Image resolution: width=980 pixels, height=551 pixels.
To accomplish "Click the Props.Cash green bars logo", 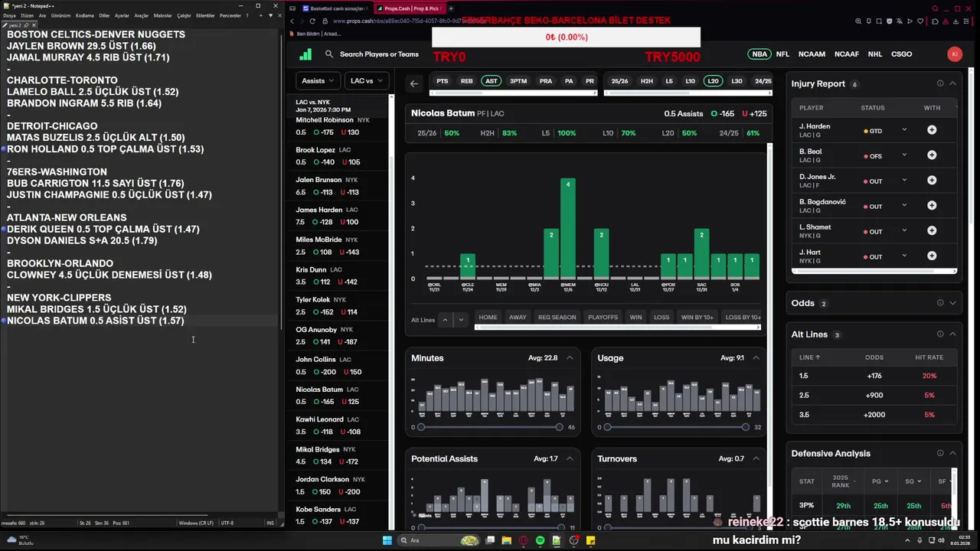I will 305,54.
